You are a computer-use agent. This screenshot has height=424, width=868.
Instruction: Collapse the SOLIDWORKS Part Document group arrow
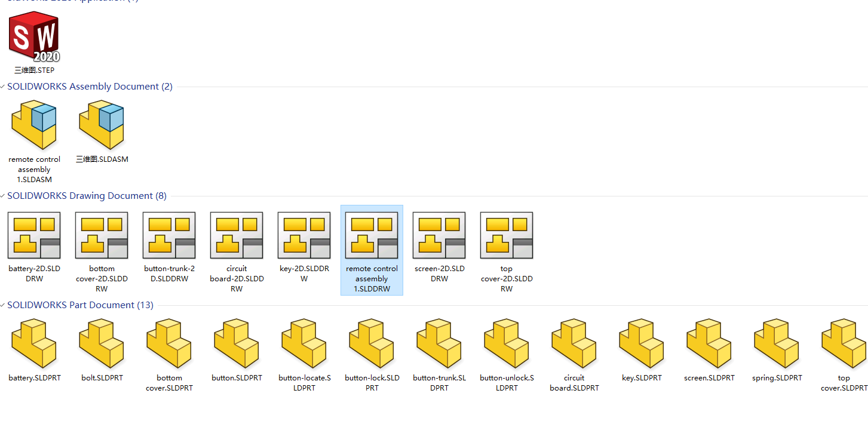click(3, 306)
